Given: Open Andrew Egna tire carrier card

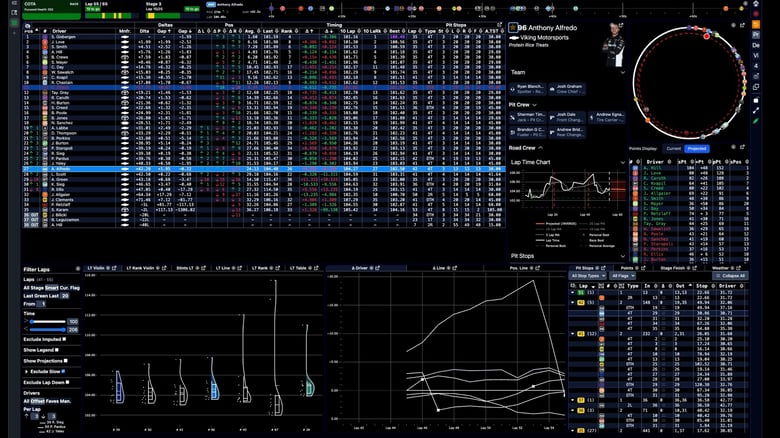Looking at the screenshot, I should tap(606, 117).
